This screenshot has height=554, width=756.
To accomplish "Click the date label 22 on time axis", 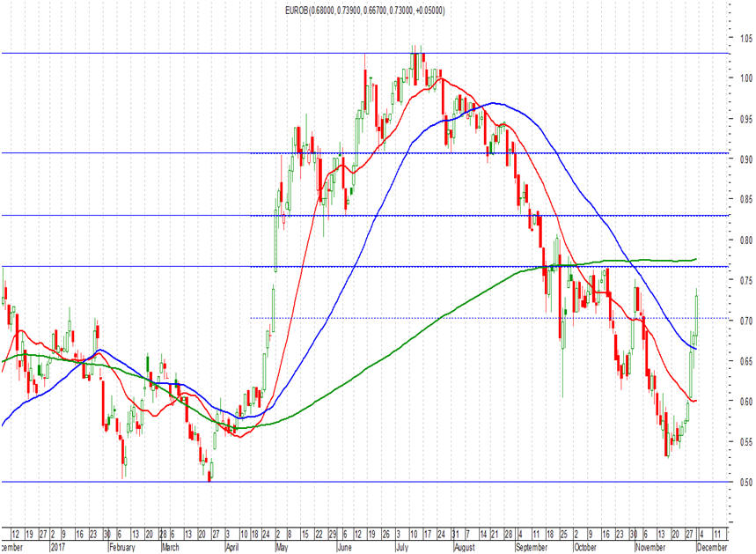I will [319, 535].
